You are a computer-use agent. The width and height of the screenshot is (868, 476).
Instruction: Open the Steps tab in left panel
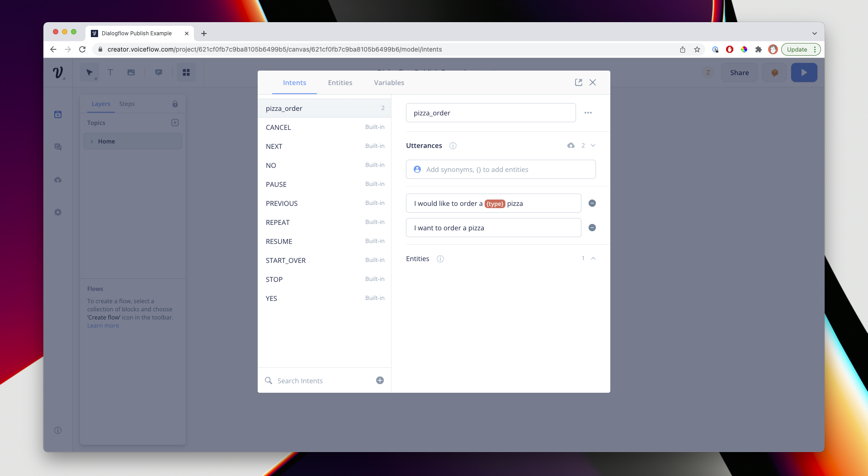click(x=127, y=104)
